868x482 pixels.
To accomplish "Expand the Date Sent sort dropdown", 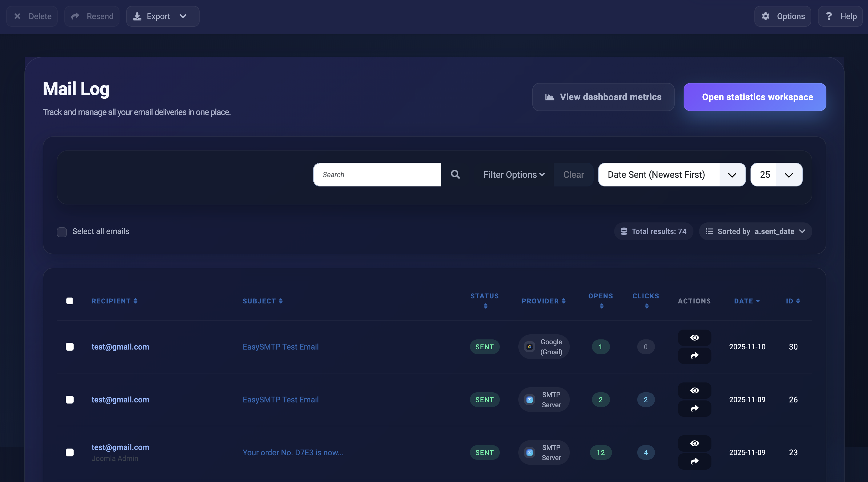I will (672, 175).
